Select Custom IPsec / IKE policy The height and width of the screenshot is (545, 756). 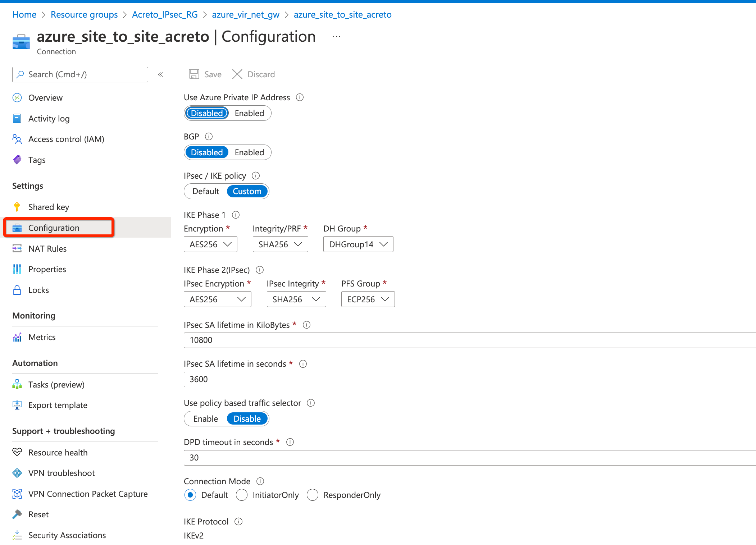(x=247, y=191)
